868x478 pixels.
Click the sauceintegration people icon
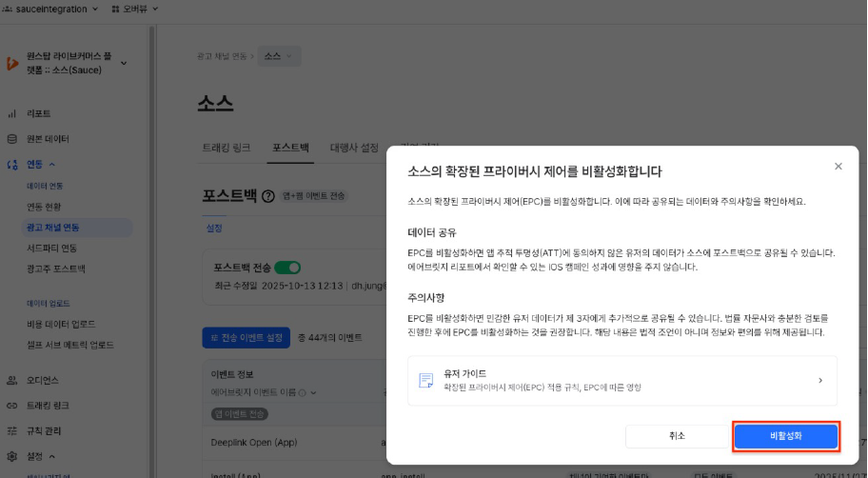[x=7, y=9]
